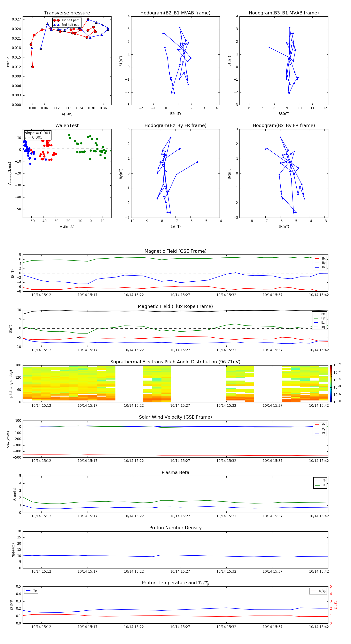Click the 'A(T·m)' x-axis label
Image resolution: width=351 pixels, height=644 pixels.
tap(67, 114)
